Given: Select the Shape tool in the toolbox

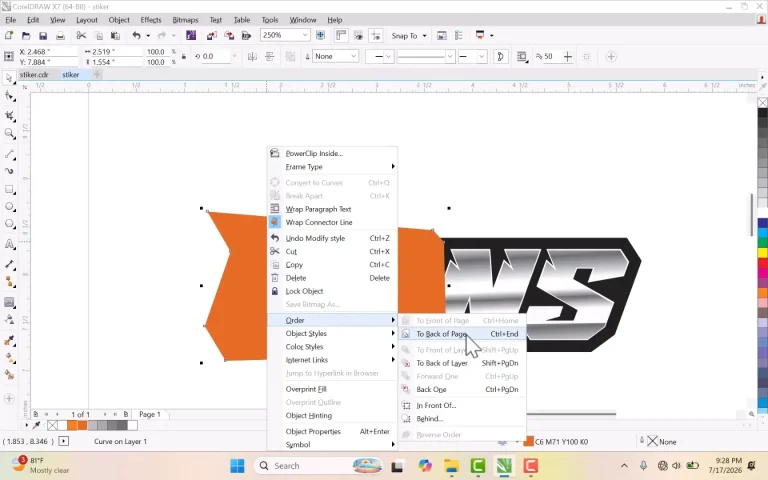Looking at the screenshot, I should [9, 96].
